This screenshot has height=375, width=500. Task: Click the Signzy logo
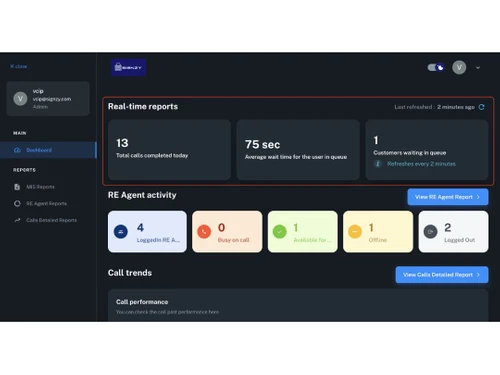pyautogui.click(x=128, y=67)
